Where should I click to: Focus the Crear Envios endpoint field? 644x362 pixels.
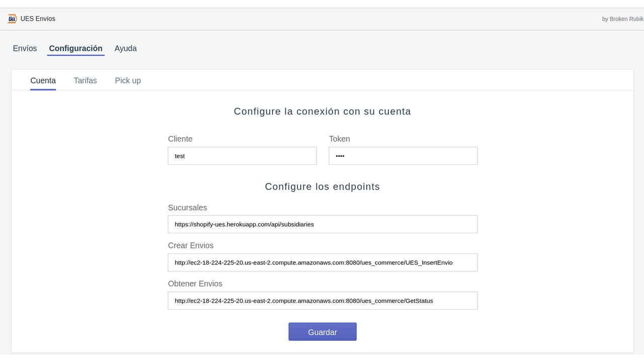(323, 262)
